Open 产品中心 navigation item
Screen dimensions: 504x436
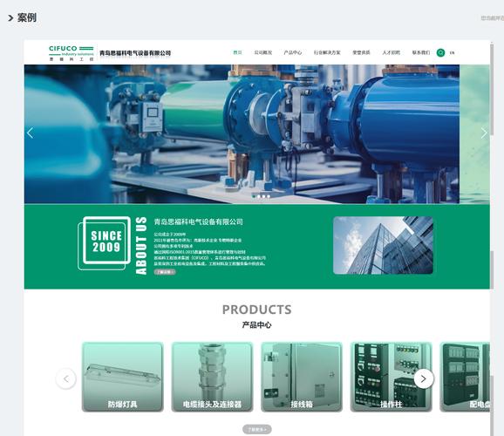(x=292, y=52)
